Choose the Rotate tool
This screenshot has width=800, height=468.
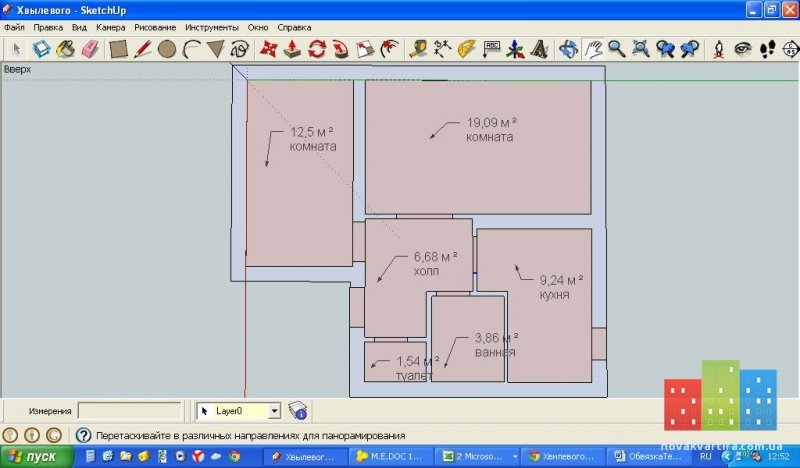316,50
